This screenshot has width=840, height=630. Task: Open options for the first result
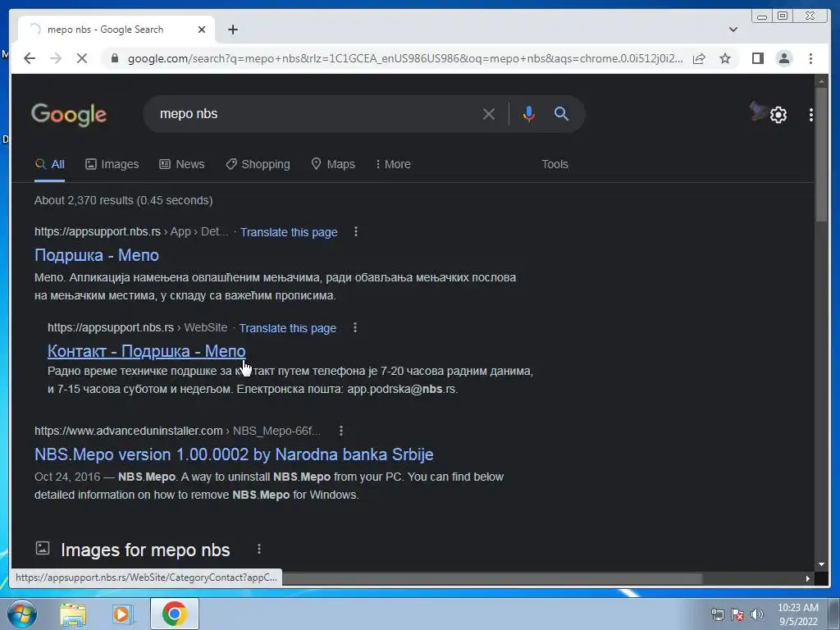click(x=356, y=231)
